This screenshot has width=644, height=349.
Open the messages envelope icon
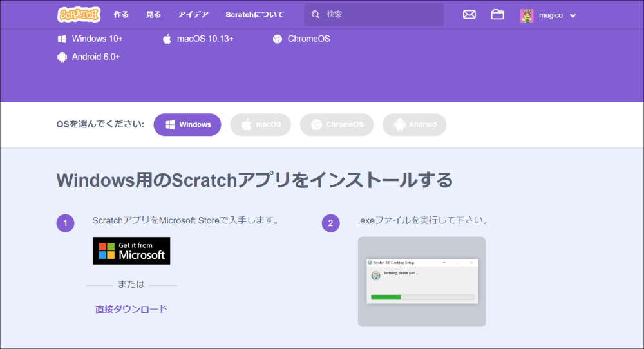point(469,15)
